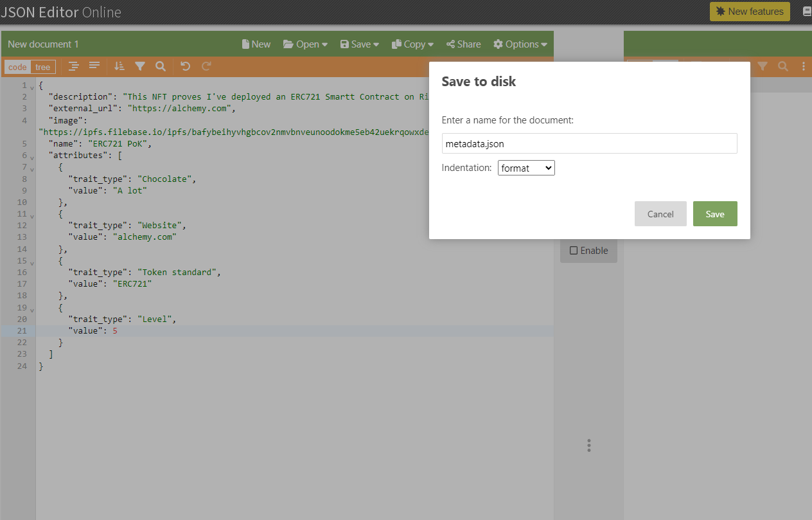Screen dimensions: 812x520
Task: Open the Options menu dropdown
Action: click(520, 44)
